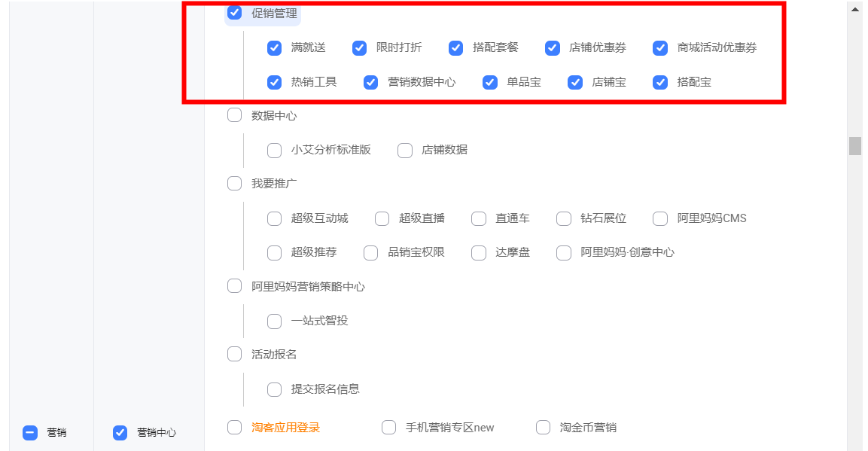Enable 直通车 permission
The image size is (868, 451).
479,219
